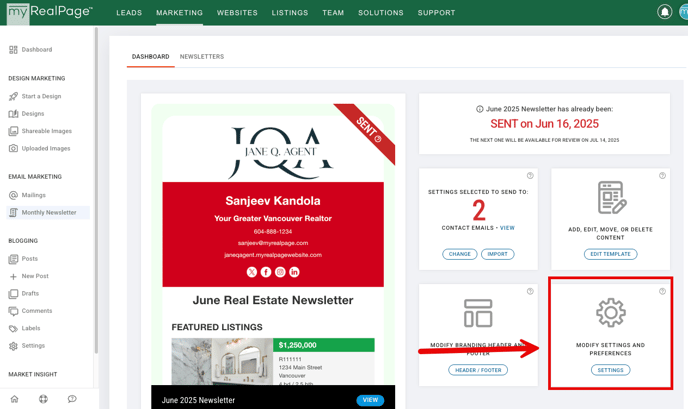The image size is (688, 409).
Task: Click the Facebook icon in newsletter preview
Action: coord(266,272)
